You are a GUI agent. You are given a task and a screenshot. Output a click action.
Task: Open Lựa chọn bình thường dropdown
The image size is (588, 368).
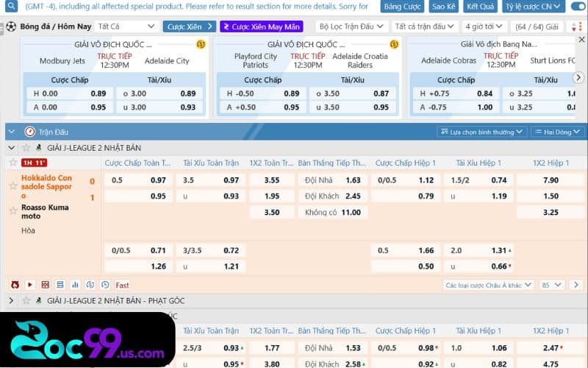482,132
